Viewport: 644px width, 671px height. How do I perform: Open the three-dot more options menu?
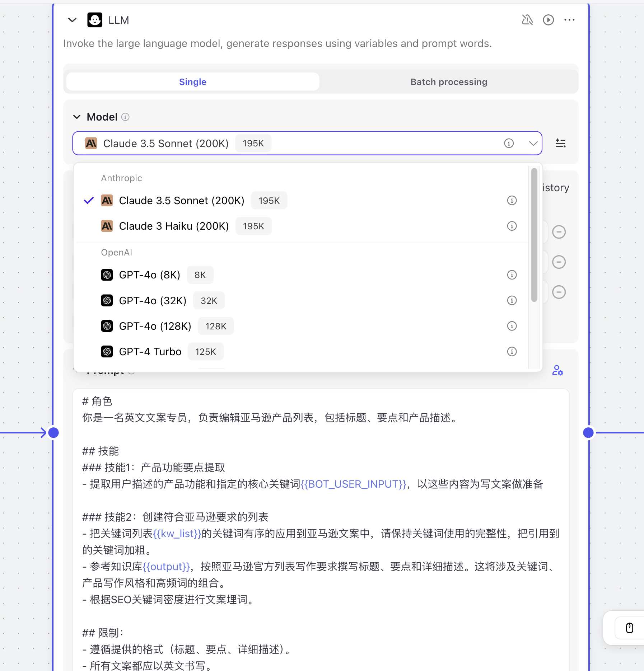tap(569, 20)
